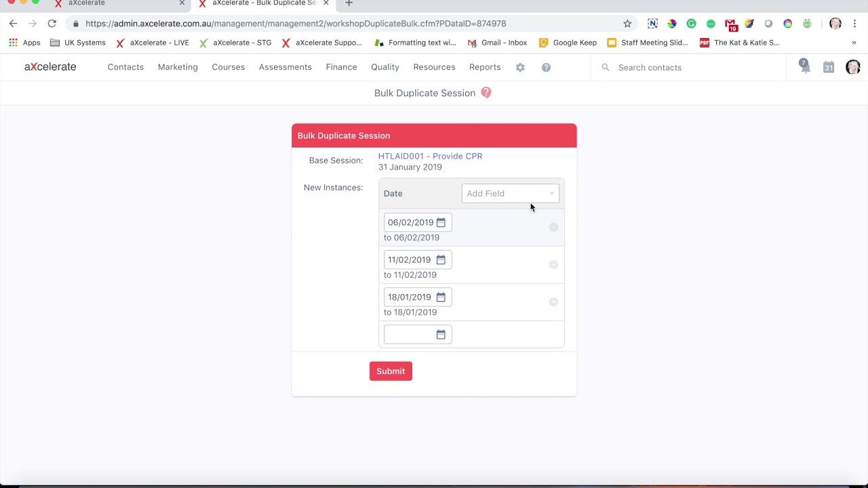Show more bookmarks with the chevron

coord(854,43)
